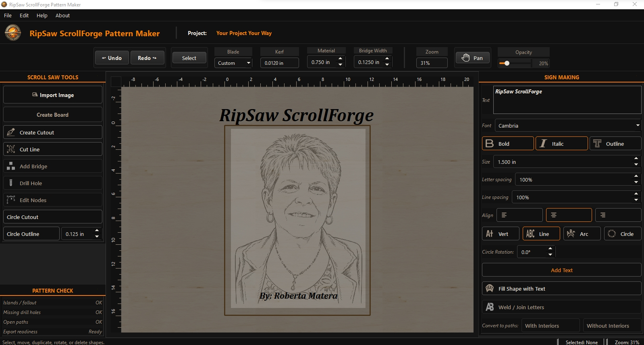This screenshot has width=644, height=345.
Task: Click the sign Text entry box
Action: tap(567, 100)
